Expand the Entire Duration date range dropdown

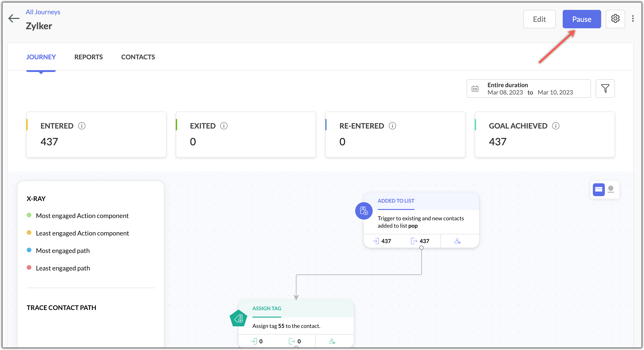tap(528, 89)
